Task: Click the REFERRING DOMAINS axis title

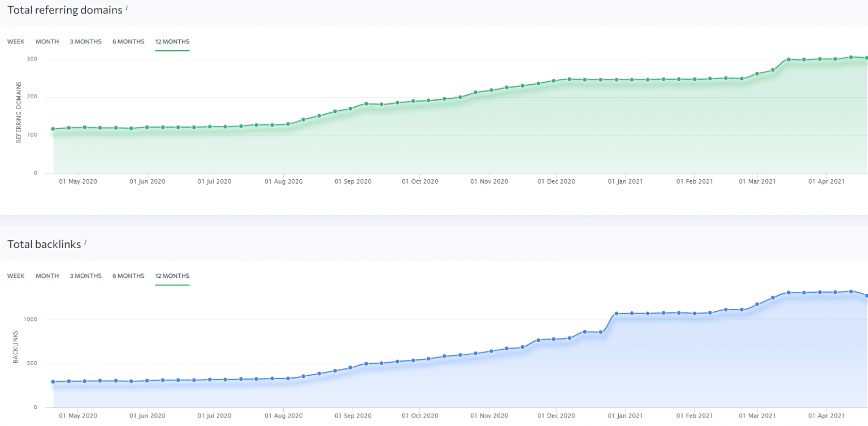Action: [19, 112]
